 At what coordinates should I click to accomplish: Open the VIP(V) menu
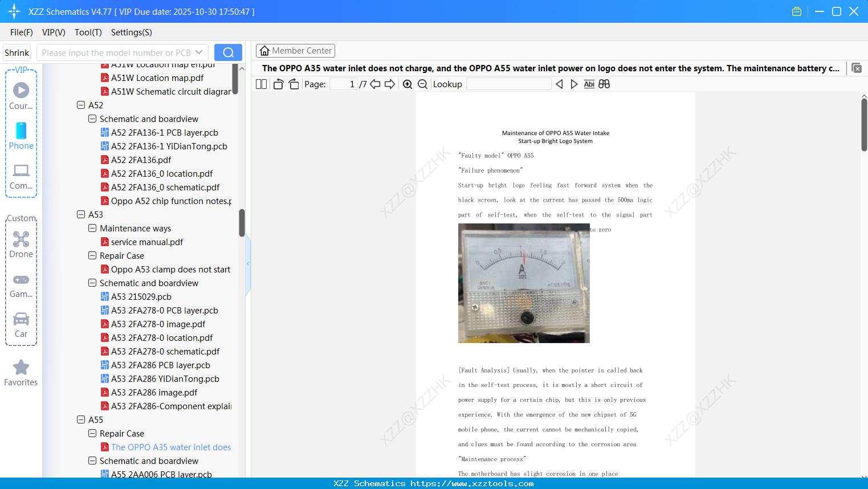pyautogui.click(x=54, y=32)
